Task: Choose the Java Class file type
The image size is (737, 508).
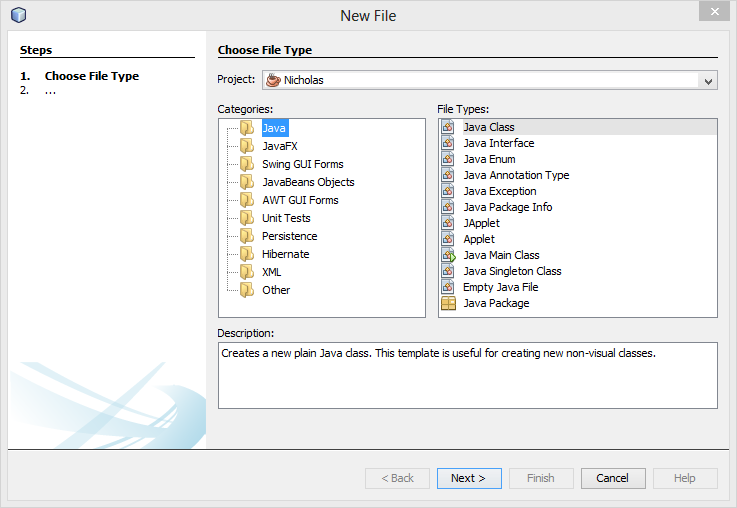Action: click(578, 127)
